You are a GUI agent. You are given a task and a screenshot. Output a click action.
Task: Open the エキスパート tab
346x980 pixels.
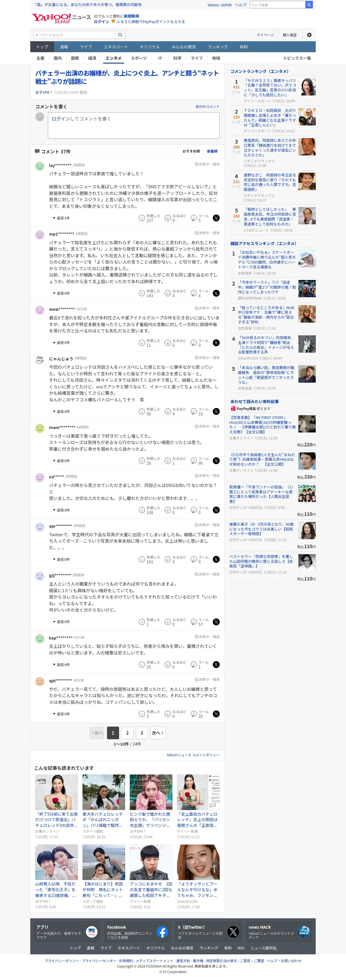[115, 47]
